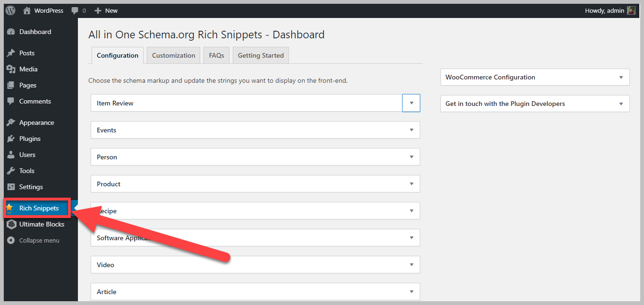The height and width of the screenshot is (305, 644).
Task: Click the Comments icon in sidebar
Action: pos(11,101)
